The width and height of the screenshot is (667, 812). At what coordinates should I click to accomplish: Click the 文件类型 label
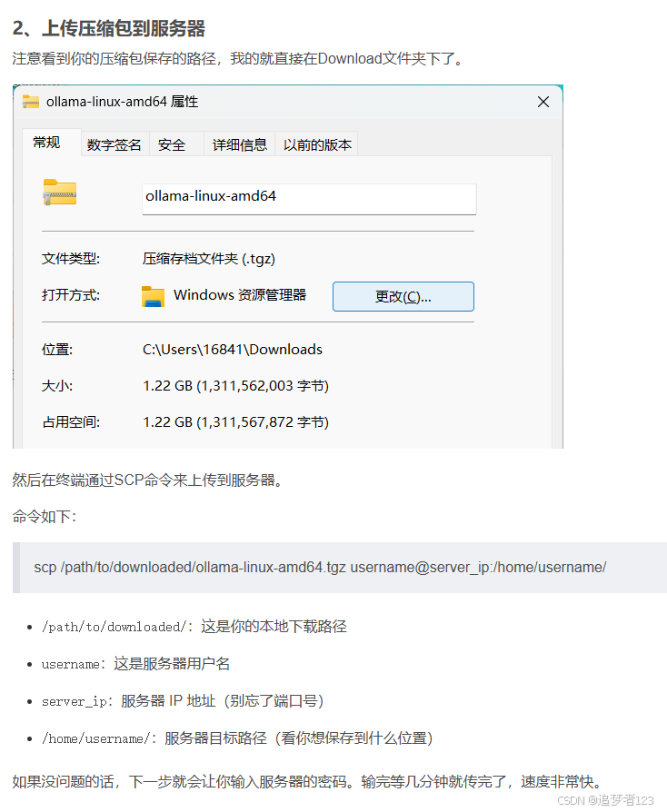click(71, 259)
